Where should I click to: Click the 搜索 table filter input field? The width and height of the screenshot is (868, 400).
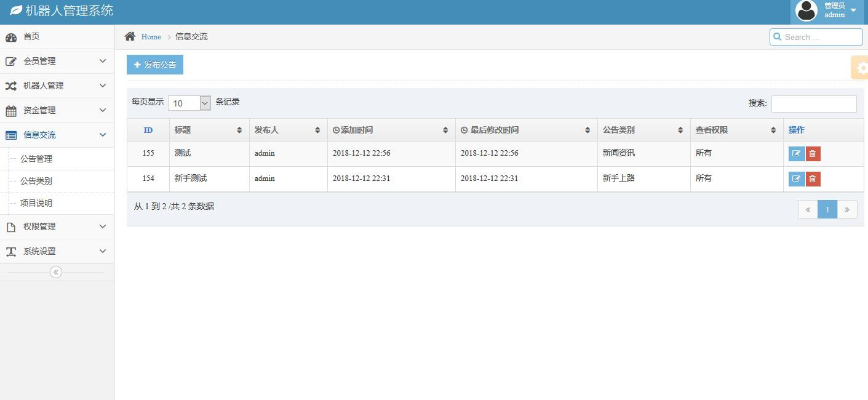click(x=813, y=104)
